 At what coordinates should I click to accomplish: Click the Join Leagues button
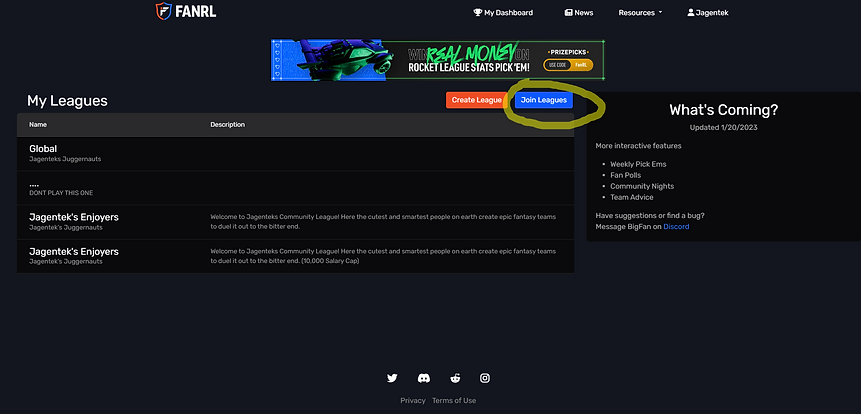544,100
